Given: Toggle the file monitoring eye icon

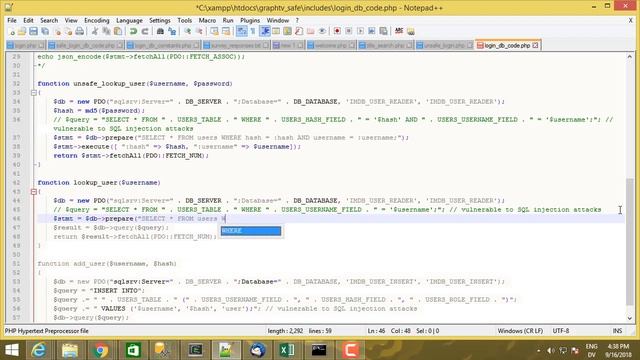Looking at the screenshot, I should point(322,31).
